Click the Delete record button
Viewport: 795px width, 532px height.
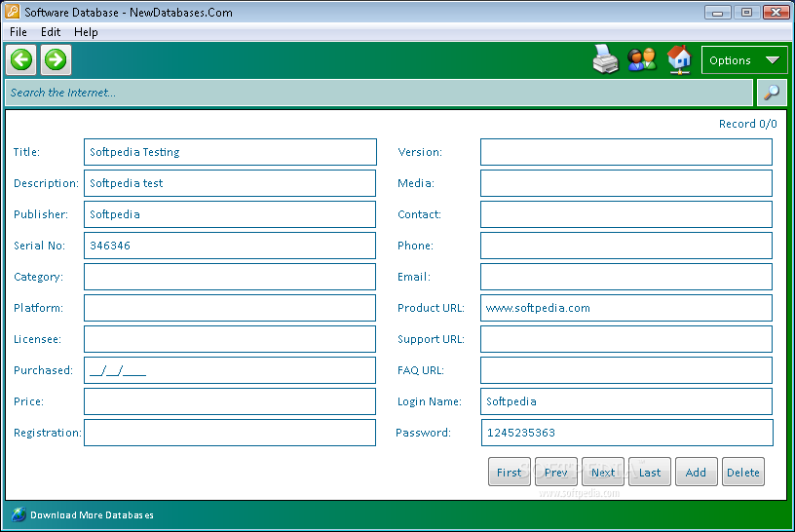[742, 473]
